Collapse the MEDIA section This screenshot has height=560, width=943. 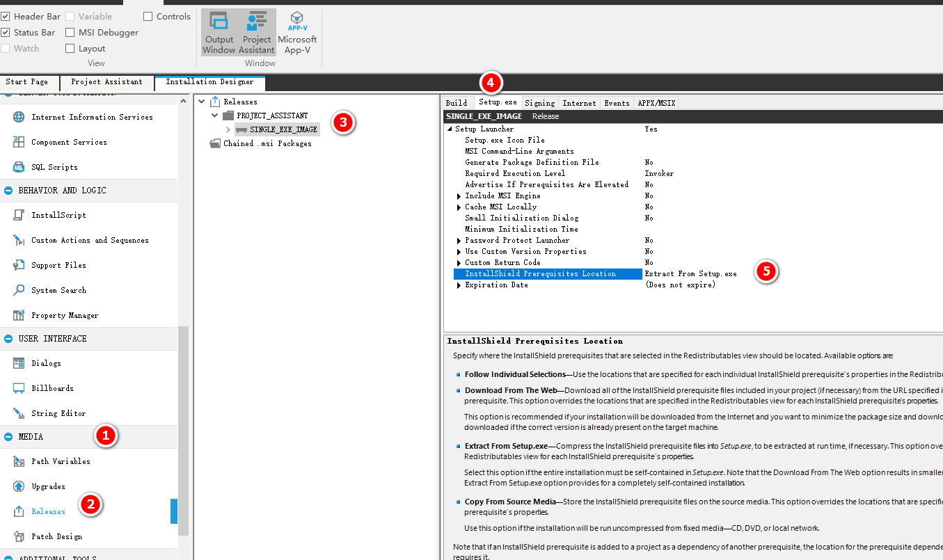coord(9,436)
